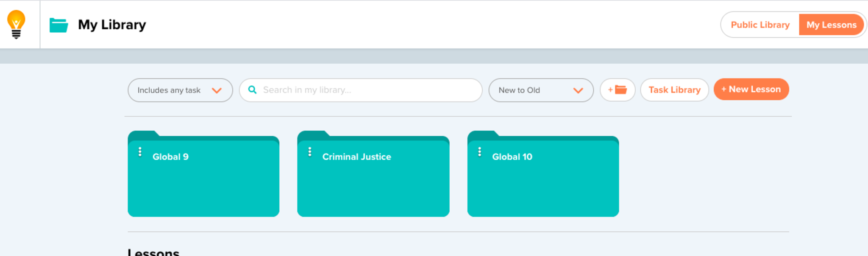
Task: Open the Global 9 folder
Action: click(203, 183)
